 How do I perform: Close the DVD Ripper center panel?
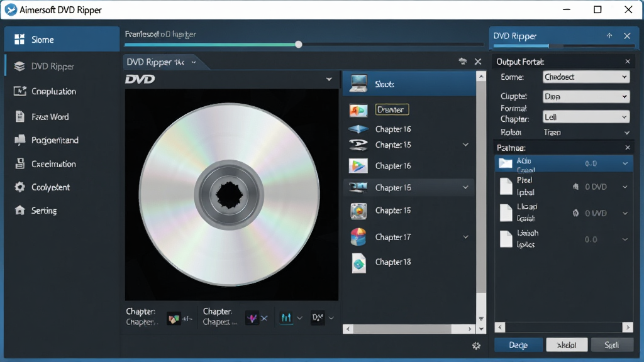(x=478, y=62)
